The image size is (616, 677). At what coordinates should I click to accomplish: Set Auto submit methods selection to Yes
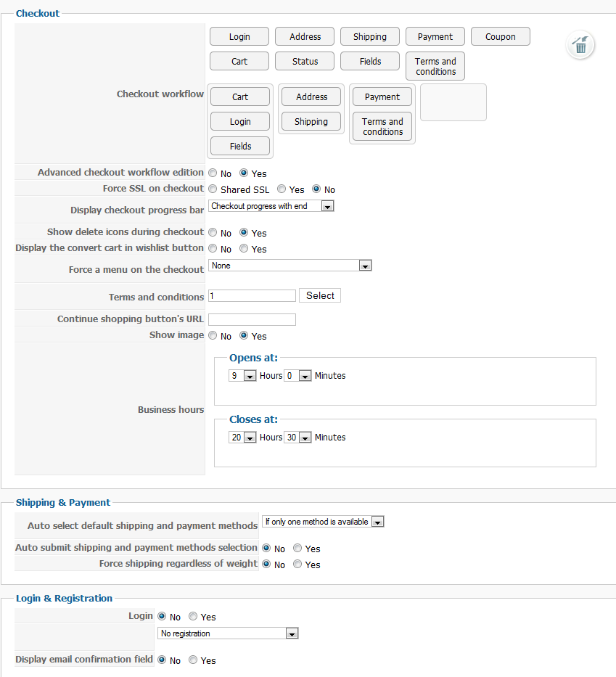pyautogui.click(x=297, y=549)
